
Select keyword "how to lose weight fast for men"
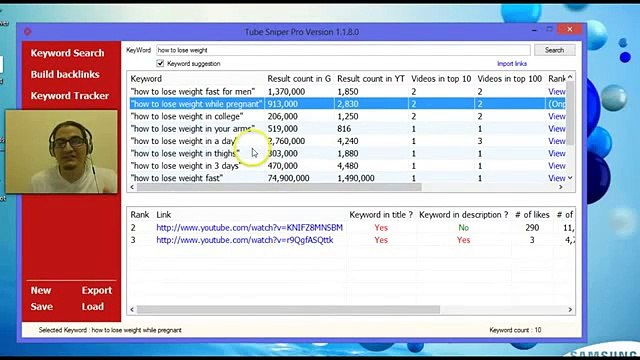(193, 91)
